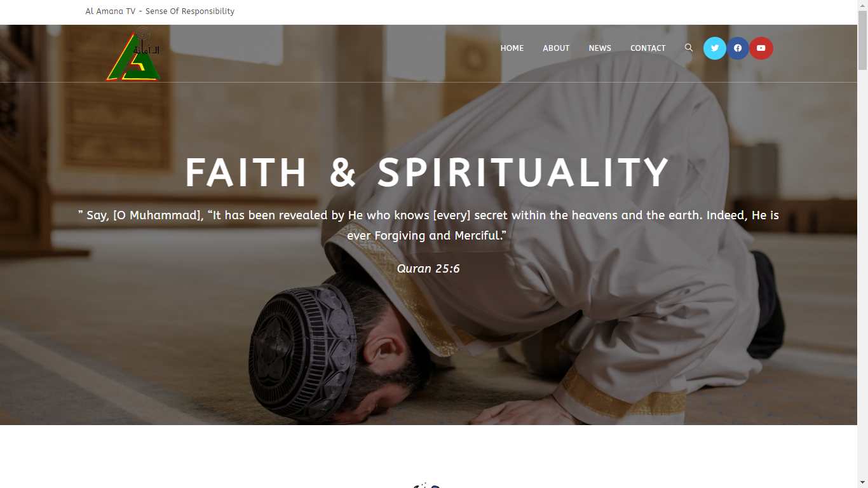
Task: Open the Facebook social icon
Action: (x=738, y=48)
